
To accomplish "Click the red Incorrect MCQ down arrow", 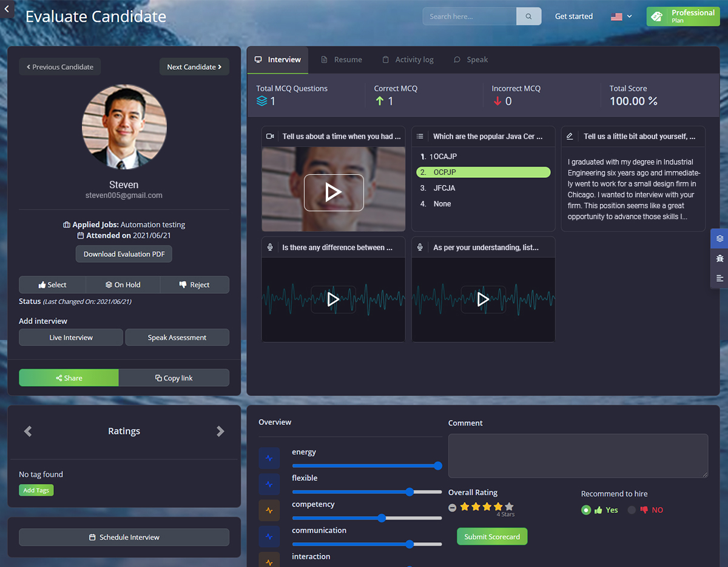I will tap(497, 101).
